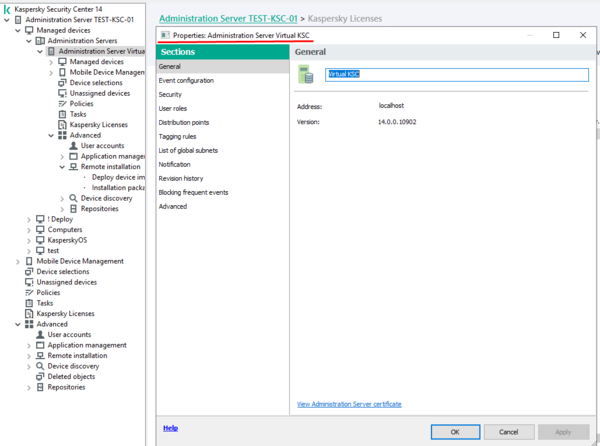The image size is (600, 446).
Task: Collapse the top-level Managed devices node
Action: (x=18, y=30)
